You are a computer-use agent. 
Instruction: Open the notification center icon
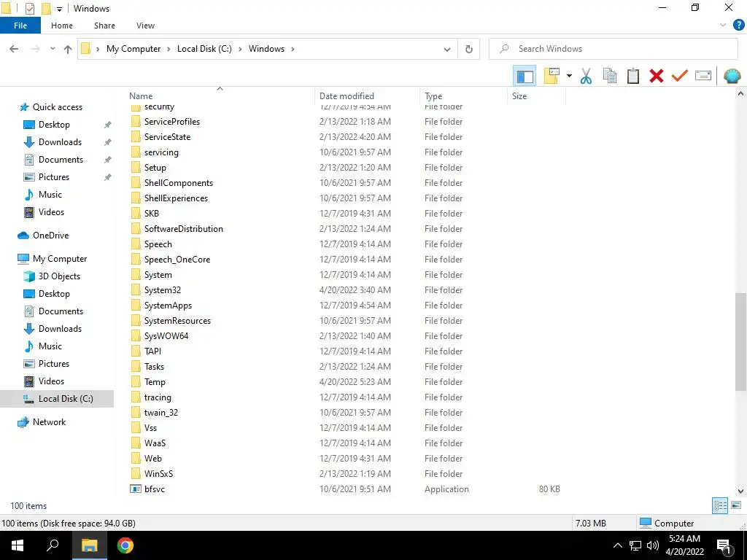pyautogui.click(x=724, y=546)
